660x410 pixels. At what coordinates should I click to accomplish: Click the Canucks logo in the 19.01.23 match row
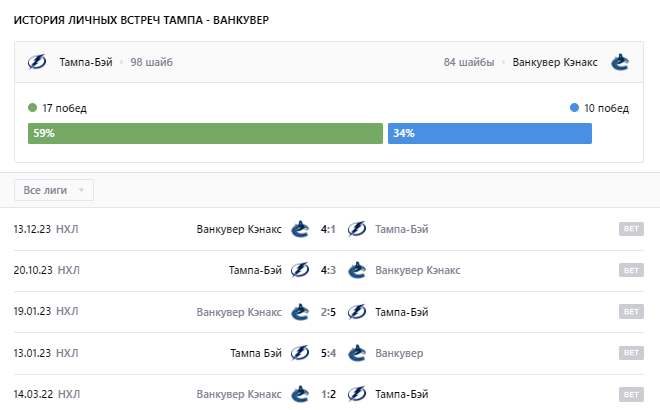300,312
